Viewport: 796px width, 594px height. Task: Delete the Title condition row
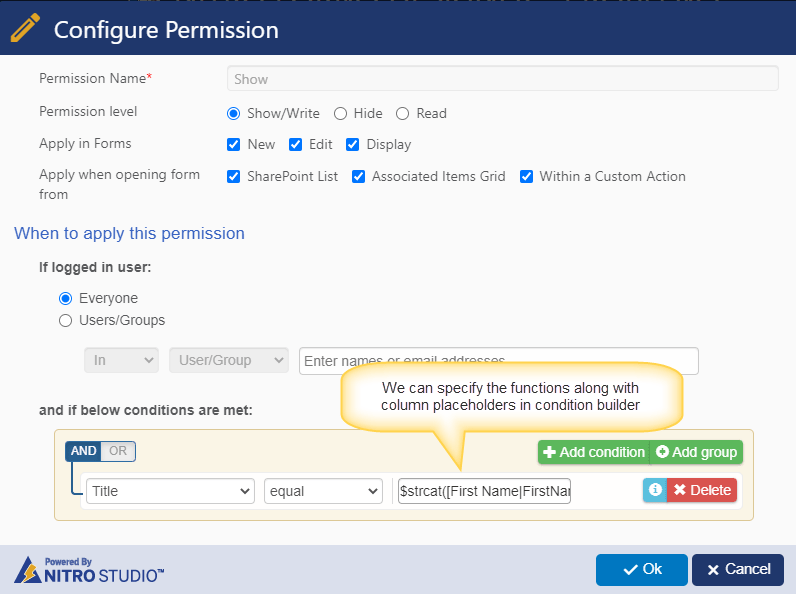pyautogui.click(x=702, y=490)
